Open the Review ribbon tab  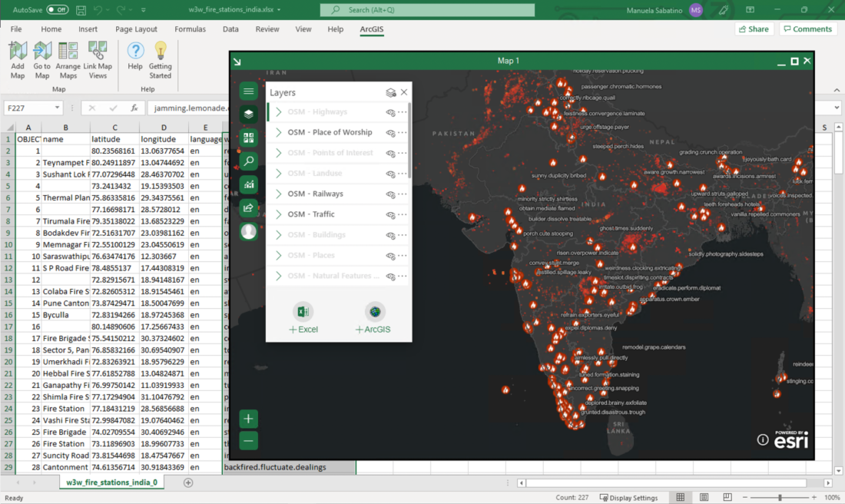coord(267,29)
